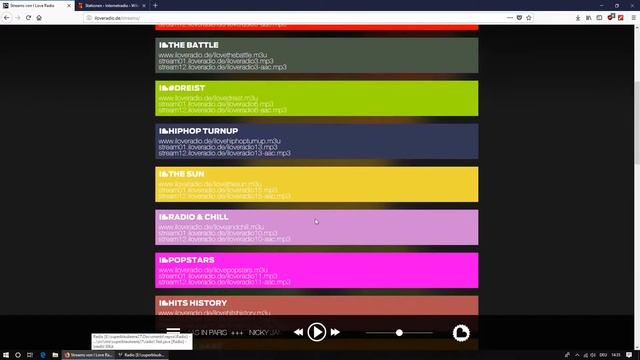Adjust the volume slider knob in the player
This screenshot has height=360, width=640.
click(x=399, y=333)
